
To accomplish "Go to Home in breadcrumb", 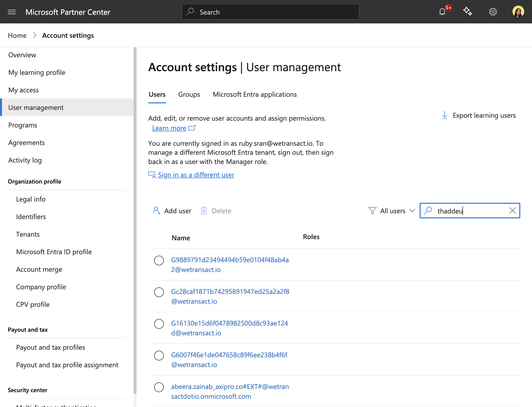I will pos(17,35).
